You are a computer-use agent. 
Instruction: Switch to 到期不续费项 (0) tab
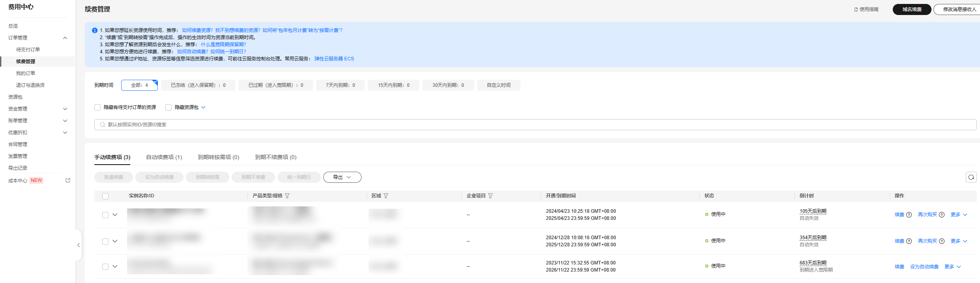point(275,157)
